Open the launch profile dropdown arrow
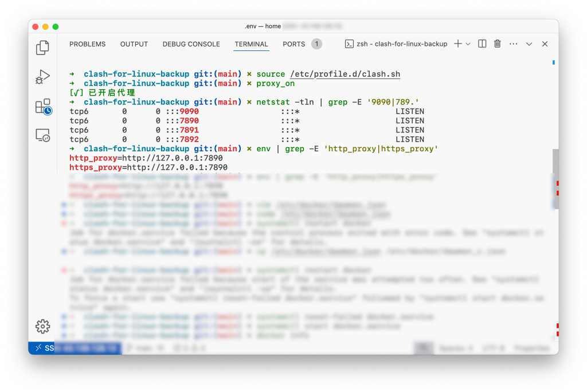The height and width of the screenshot is (392, 587). click(x=468, y=44)
